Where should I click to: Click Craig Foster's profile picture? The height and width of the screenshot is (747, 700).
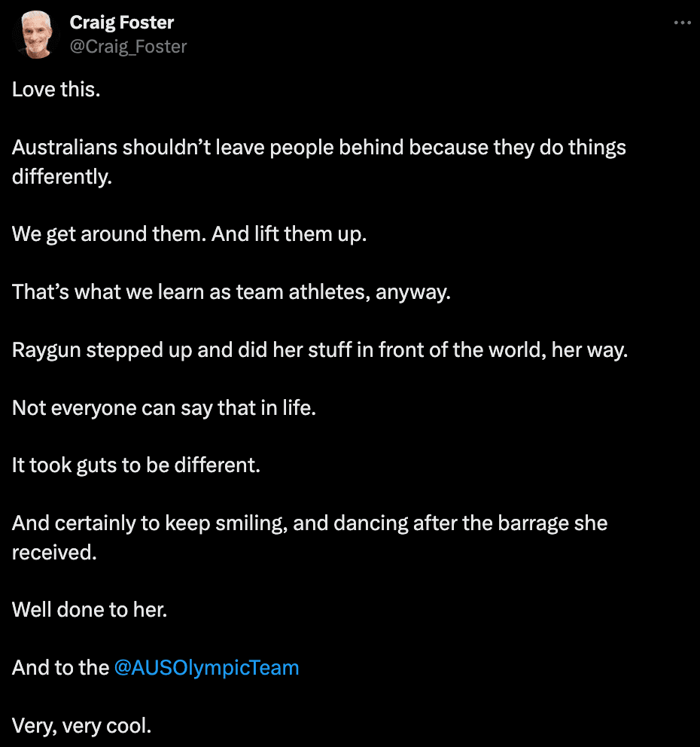click(35, 35)
